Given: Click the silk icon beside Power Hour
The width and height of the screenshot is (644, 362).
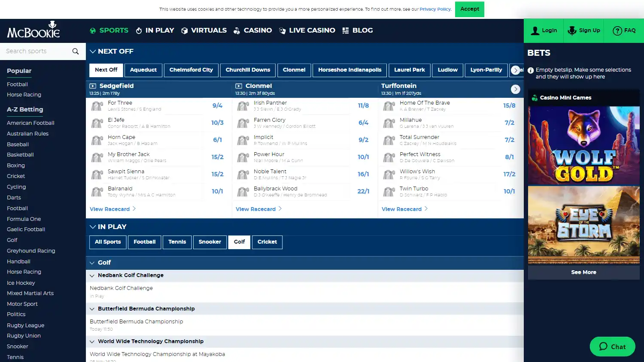Looking at the screenshot, I should 243,157.
